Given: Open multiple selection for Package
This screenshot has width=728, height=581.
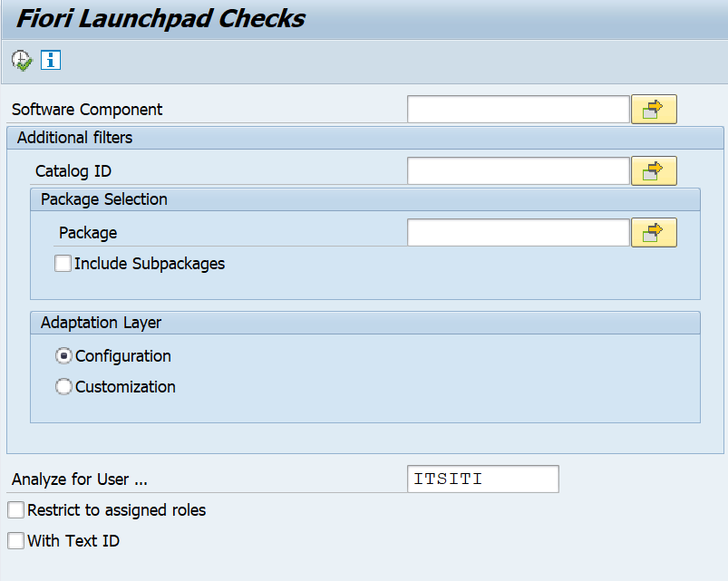Looking at the screenshot, I should 654,233.
